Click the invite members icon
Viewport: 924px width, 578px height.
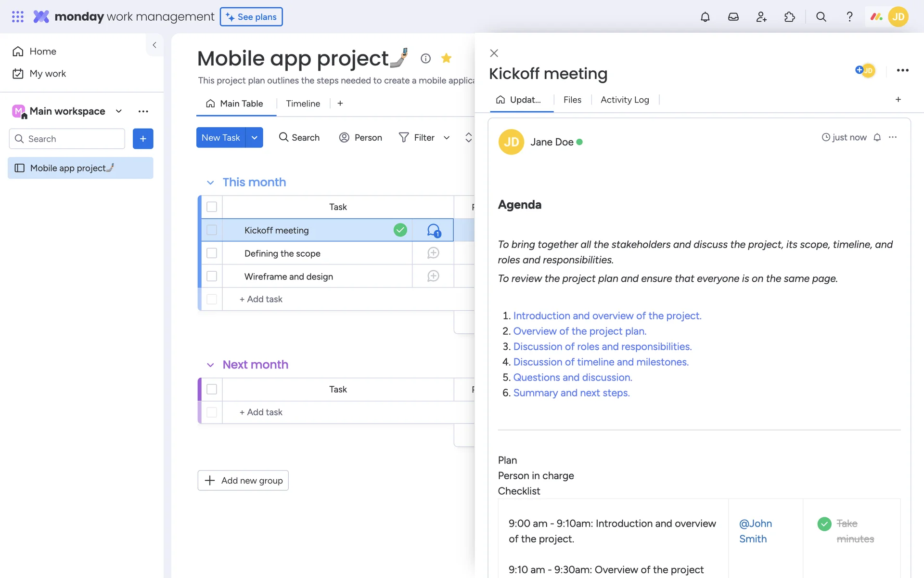click(761, 17)
